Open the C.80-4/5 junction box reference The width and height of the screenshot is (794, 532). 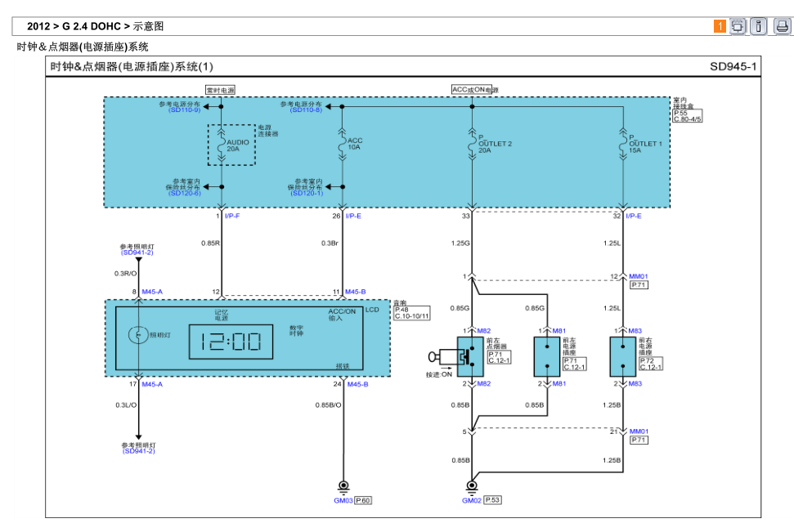pyautogui.click(x=688, y=119)
